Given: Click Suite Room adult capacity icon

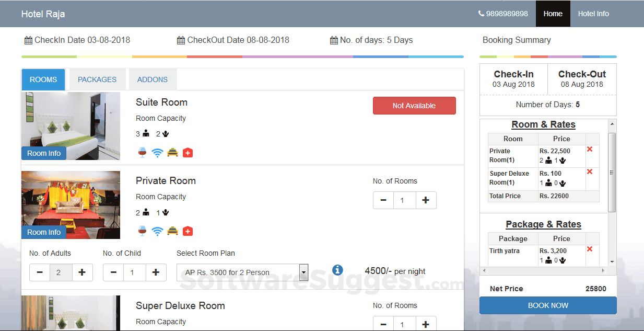Looking at the screenshot, I should tap(146, 134).
